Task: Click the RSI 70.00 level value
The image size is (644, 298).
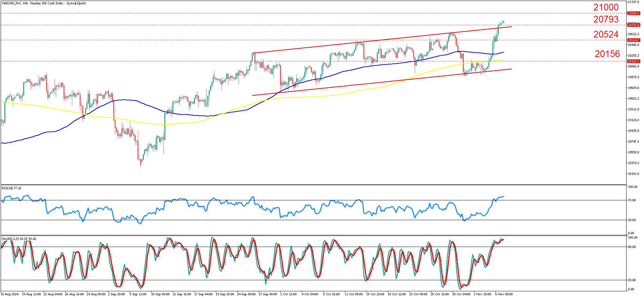Action: (x=632, y=200)
